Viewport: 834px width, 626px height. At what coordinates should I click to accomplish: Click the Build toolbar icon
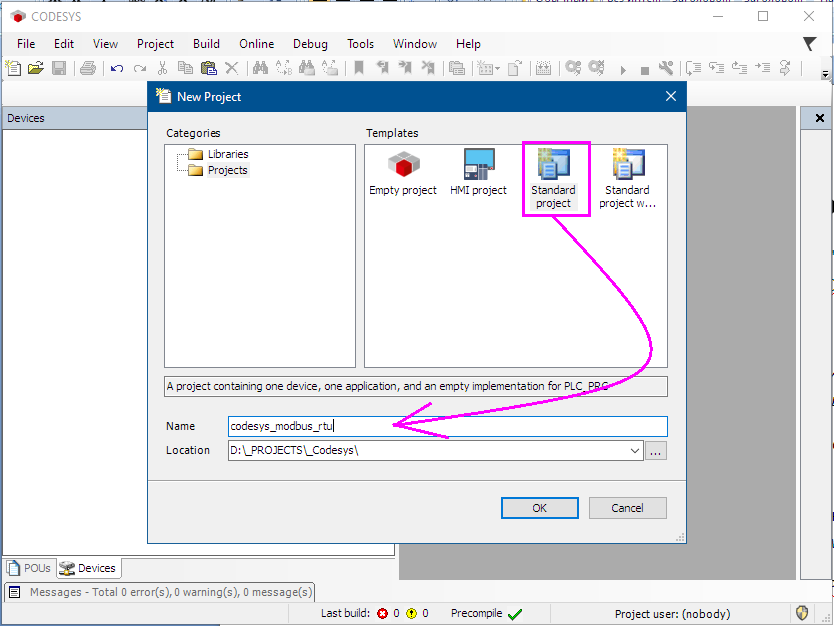543,68
